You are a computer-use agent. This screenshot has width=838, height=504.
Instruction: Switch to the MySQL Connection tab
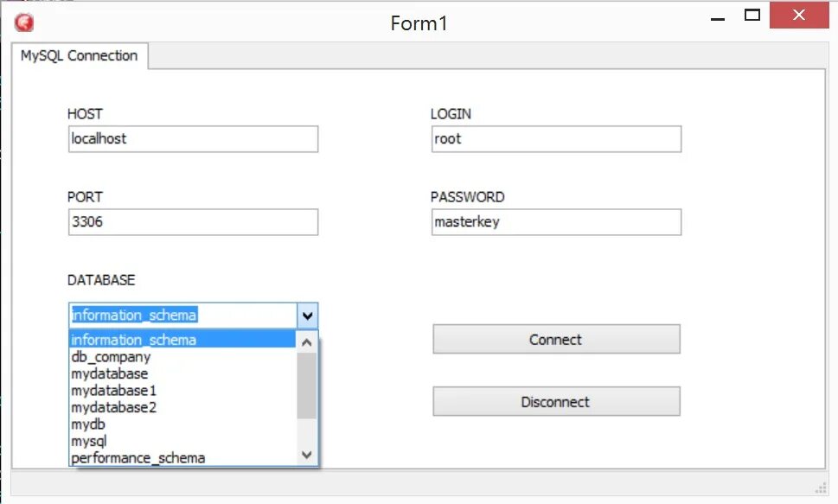pyautogui.click(x=79, y=55)
